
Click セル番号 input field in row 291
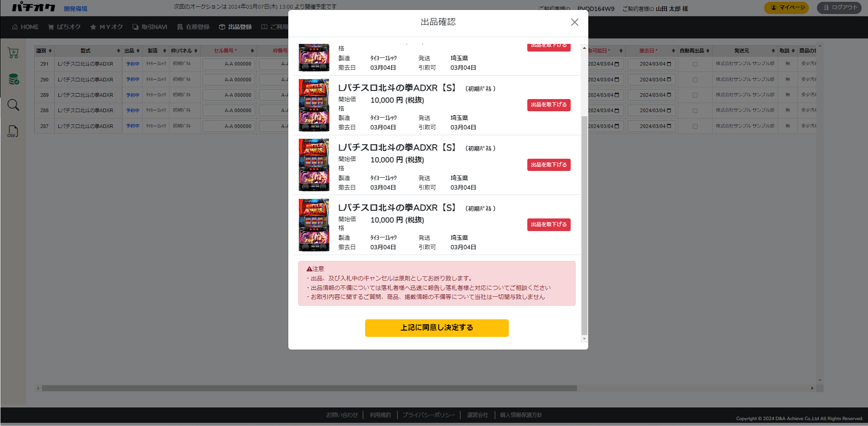tap(229, 64)
